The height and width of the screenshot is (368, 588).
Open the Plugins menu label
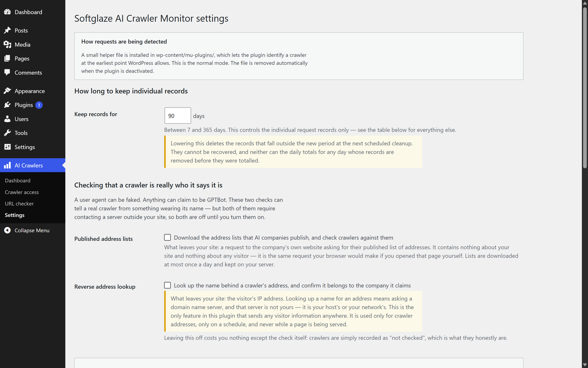pos(24,105)
